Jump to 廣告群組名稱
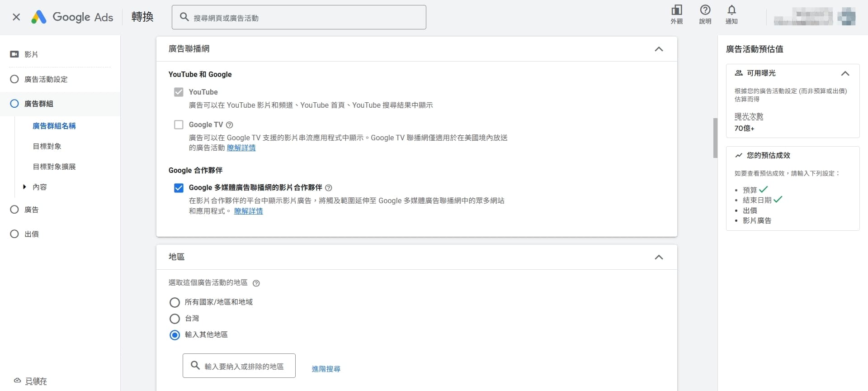868x391 pixels. (54, 126)
